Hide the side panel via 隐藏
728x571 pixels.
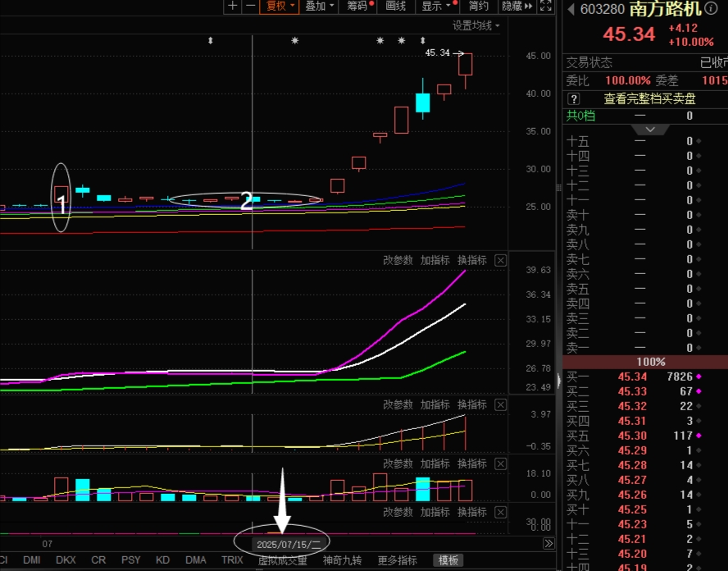[x=516, y=6]
